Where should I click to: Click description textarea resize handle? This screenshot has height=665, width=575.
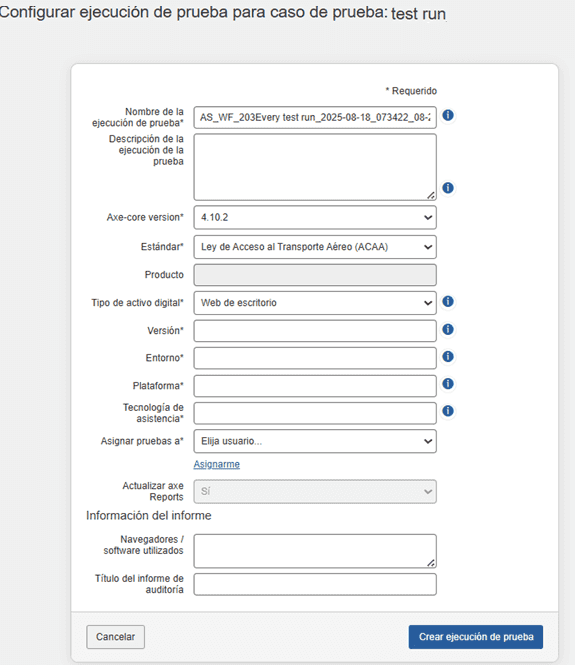(431, 195)
